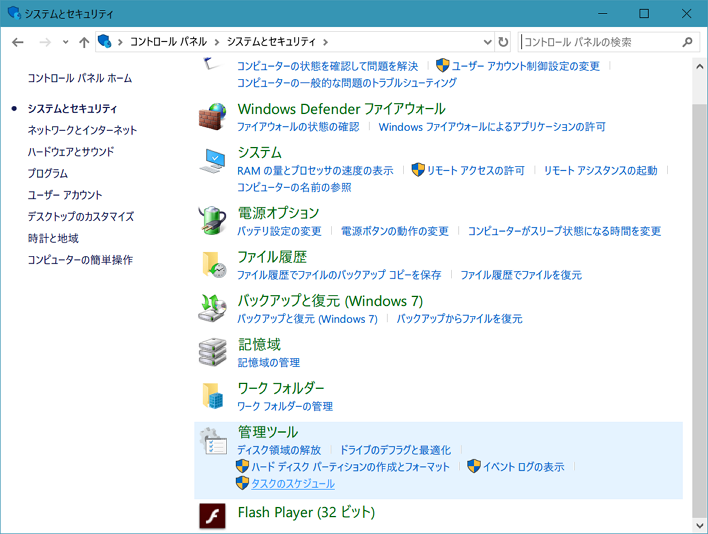Maximize the システムとセキュリティ window

click(644, 14)
